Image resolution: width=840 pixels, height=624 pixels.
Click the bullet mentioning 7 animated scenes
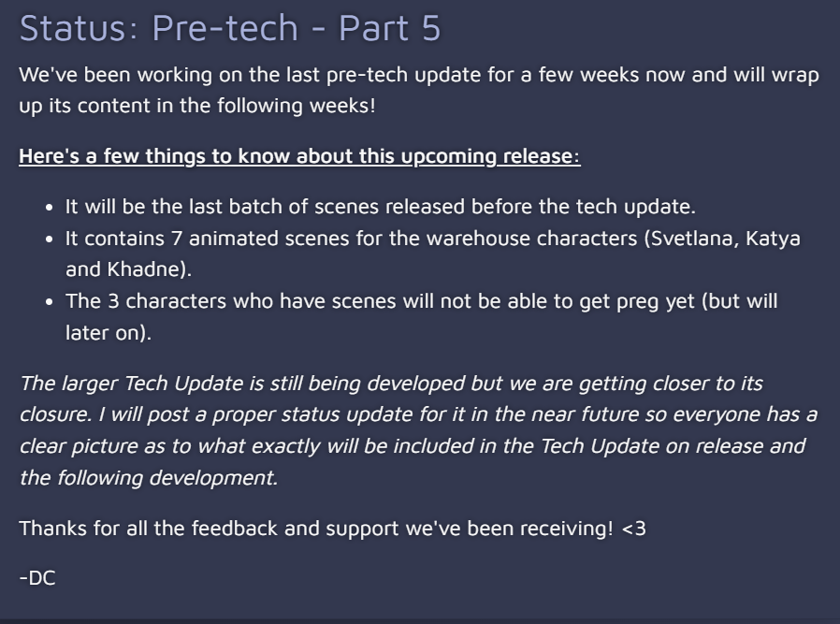(433, 254)
